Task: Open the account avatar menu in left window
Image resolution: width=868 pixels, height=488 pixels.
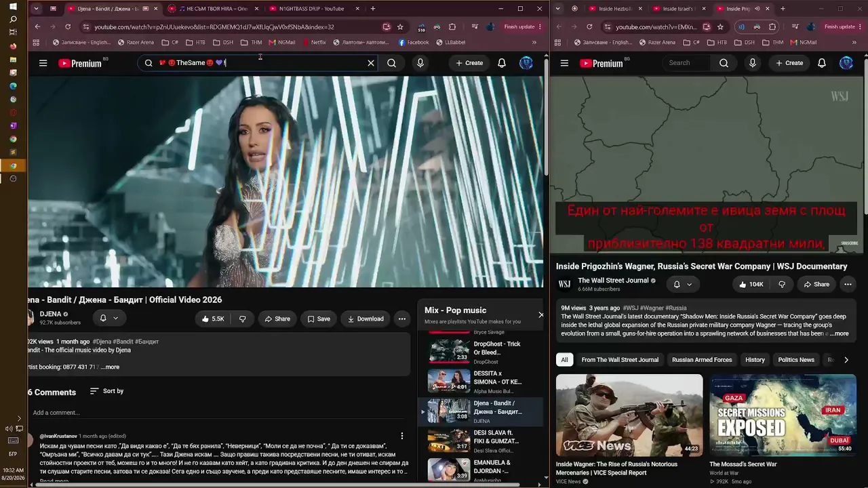Action: pyautogui.click(x=526, y=63)
